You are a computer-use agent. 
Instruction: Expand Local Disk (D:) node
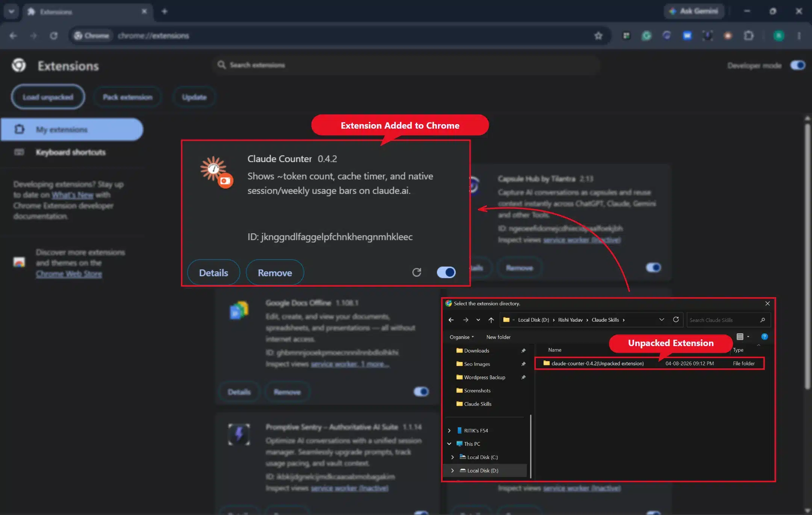(x=453, y=471)
